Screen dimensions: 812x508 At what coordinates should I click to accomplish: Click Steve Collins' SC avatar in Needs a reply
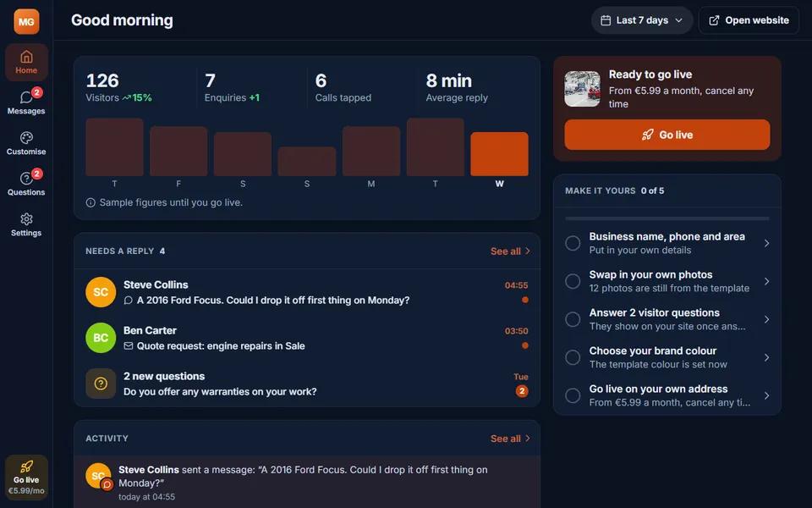point(101,292)
